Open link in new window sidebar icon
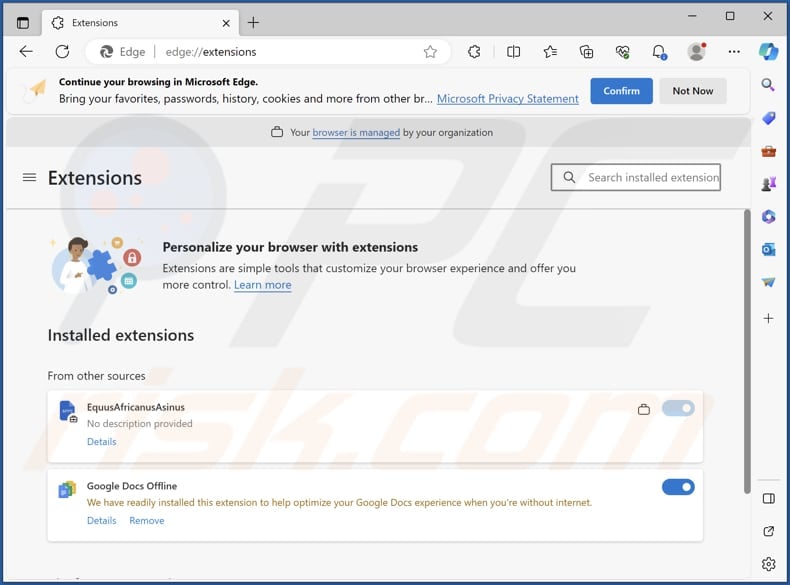Image resolution: width=790 pixels, height=585 pixels. coord(769,531)
